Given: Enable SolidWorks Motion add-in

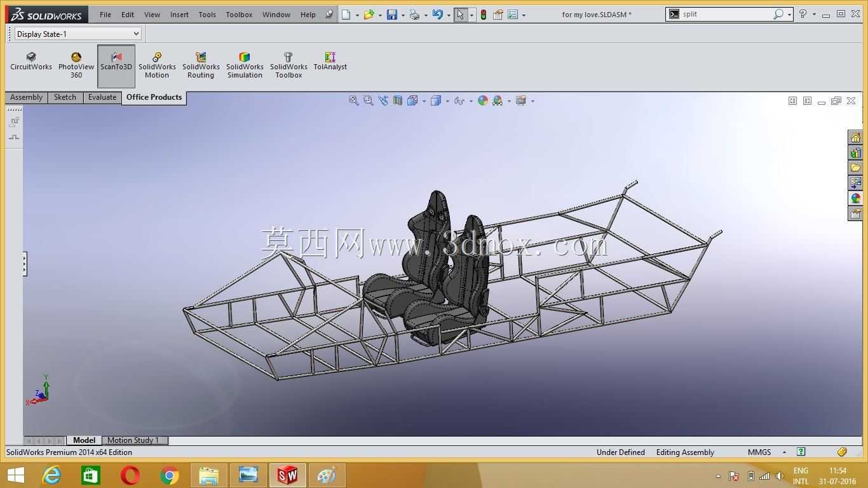Looking at the screenshot, I should [x=157, y=66].
